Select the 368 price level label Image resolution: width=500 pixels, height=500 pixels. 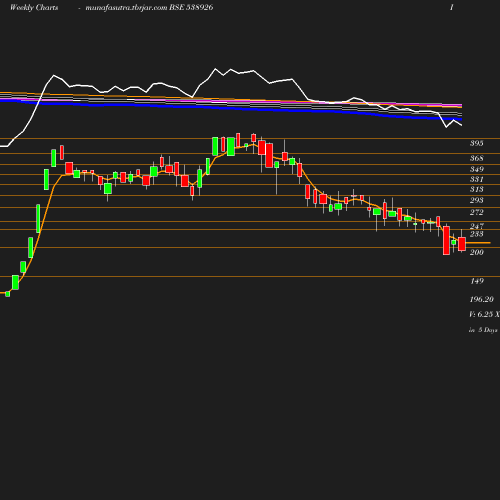[477, 158]
